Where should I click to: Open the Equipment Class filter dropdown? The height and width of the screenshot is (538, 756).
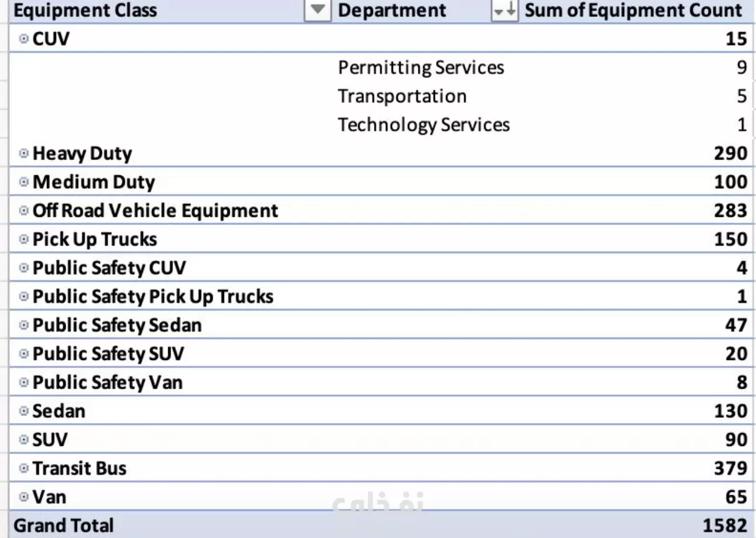click(318, 11)
